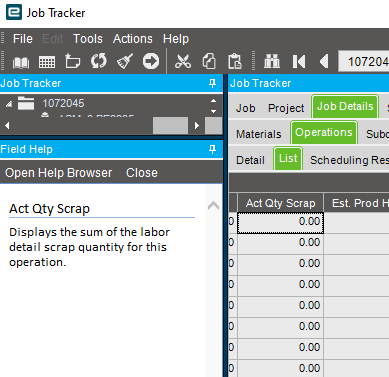Select fourth row Act Qty Scrap cell
The image size is (389, 377).
coord(280,286)
